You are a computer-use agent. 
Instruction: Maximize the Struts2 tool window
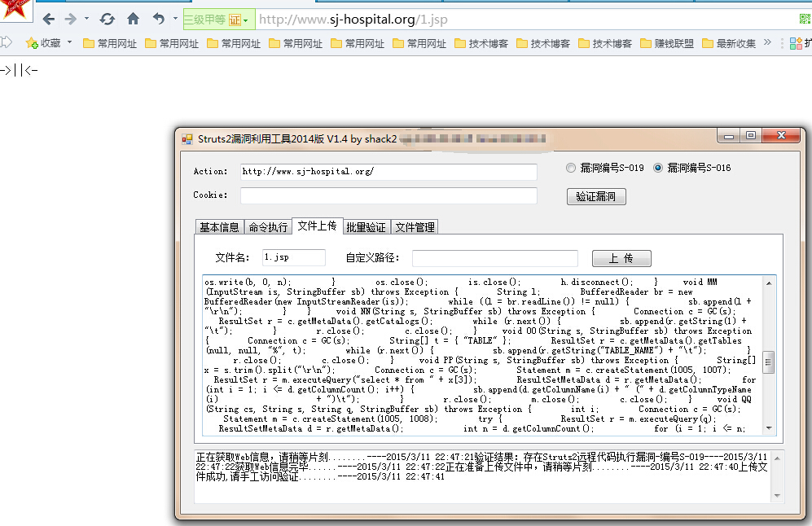[x=751, y=136]
